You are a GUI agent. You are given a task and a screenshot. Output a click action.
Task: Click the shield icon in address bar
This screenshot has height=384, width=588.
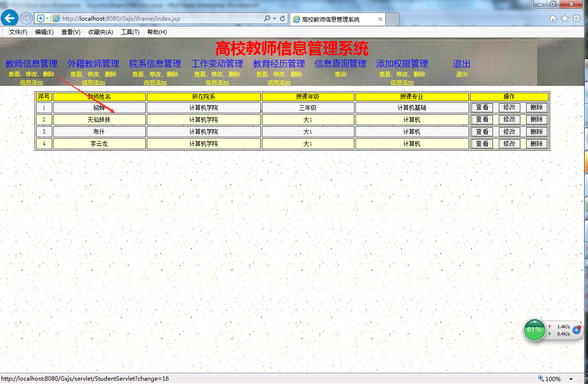tap(41, 18)
